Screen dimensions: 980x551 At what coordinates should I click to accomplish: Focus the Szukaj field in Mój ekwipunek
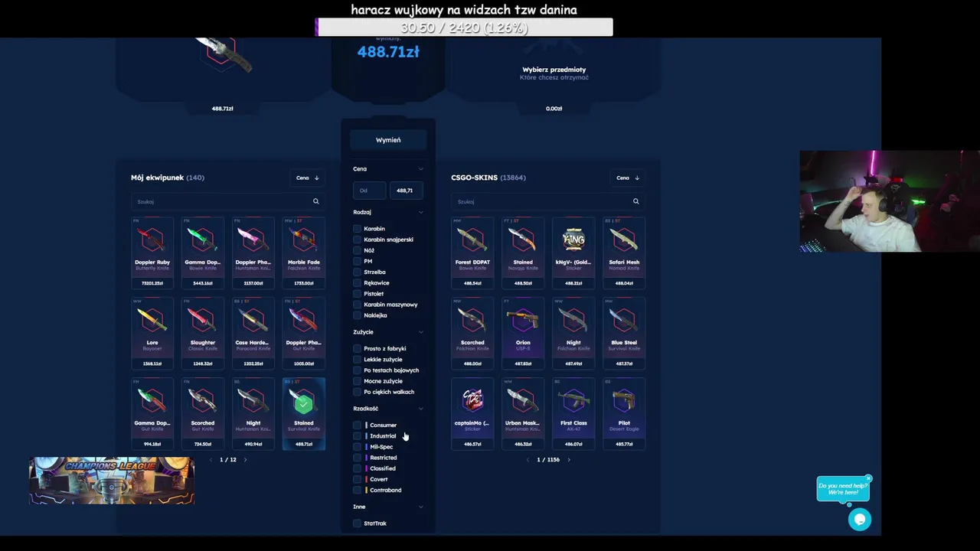pos(228,201)
